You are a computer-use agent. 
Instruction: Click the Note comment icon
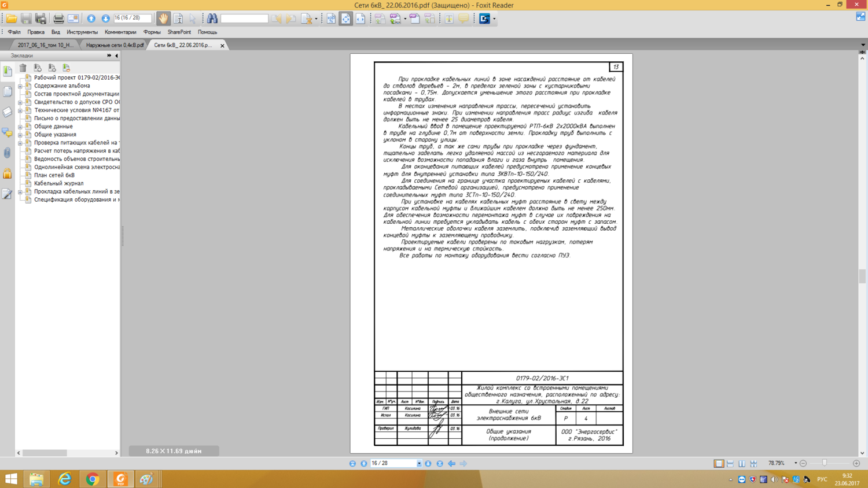(464, 19)
